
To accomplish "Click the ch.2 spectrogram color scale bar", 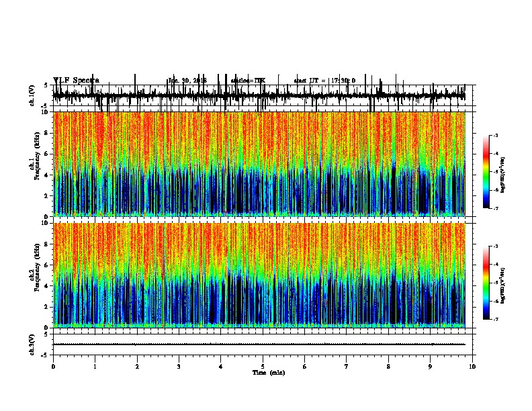I will pyautogui.click(x=486, y=283).
